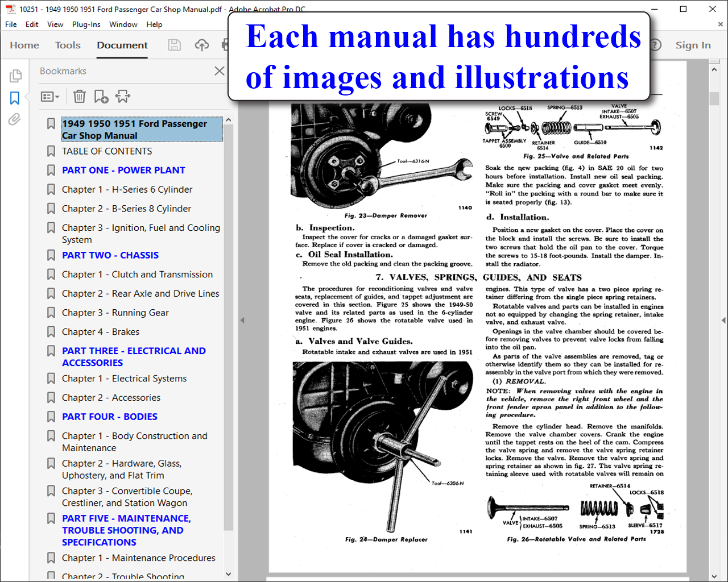
Task: Click bookmark icon beside Chapter 3 - Running Gear
Action: pyautogui.click(x=51, y=313)
